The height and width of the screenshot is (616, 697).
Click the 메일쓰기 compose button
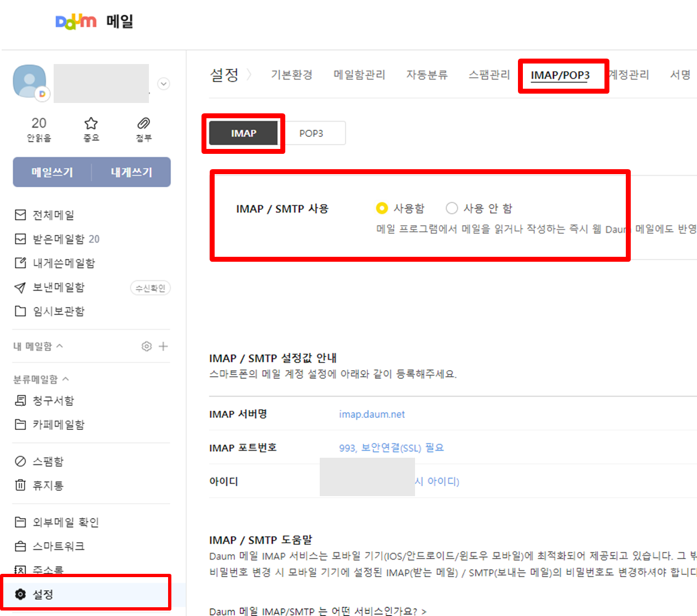point(53,171)
